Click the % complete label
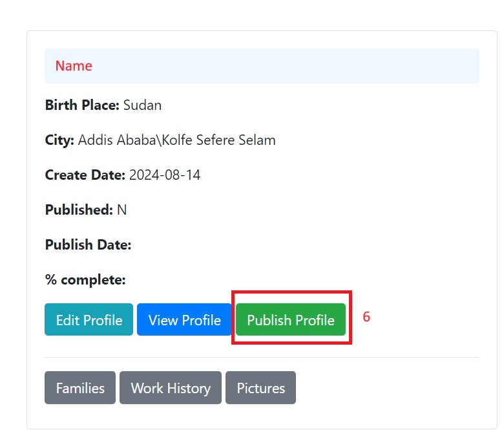The width and height of the screenshot is (504, 441). (x=85, y=280)
